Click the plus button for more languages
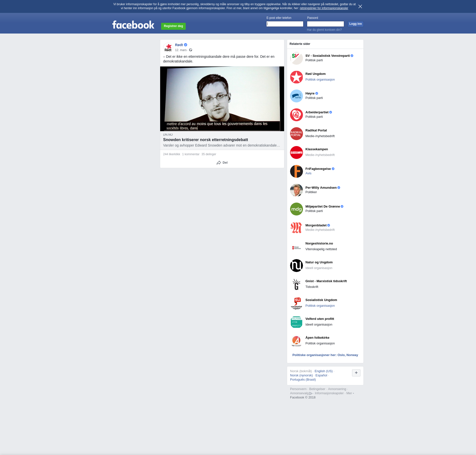476x455 pixels. pyautogui.click(x=356, y=373)
